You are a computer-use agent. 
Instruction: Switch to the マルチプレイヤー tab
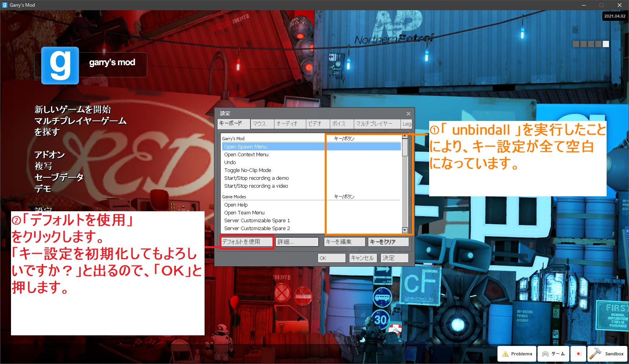pos(377,124)
